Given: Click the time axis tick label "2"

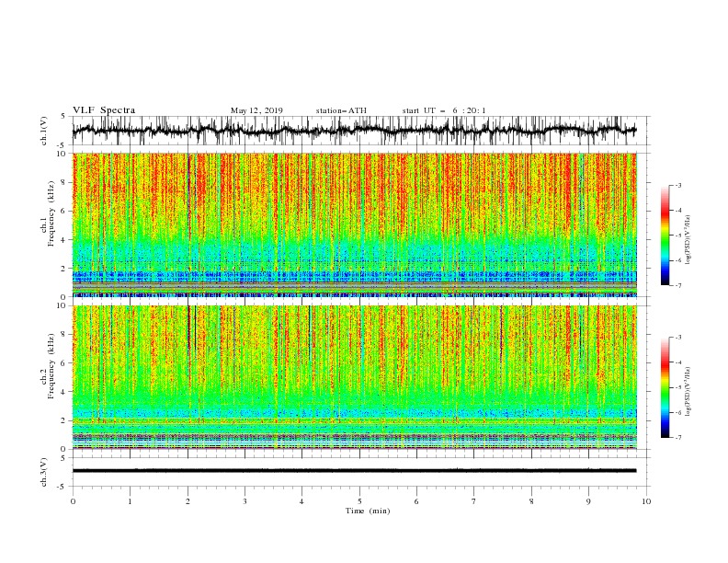Looking at the screenshot, I should (x=188, y=501).
